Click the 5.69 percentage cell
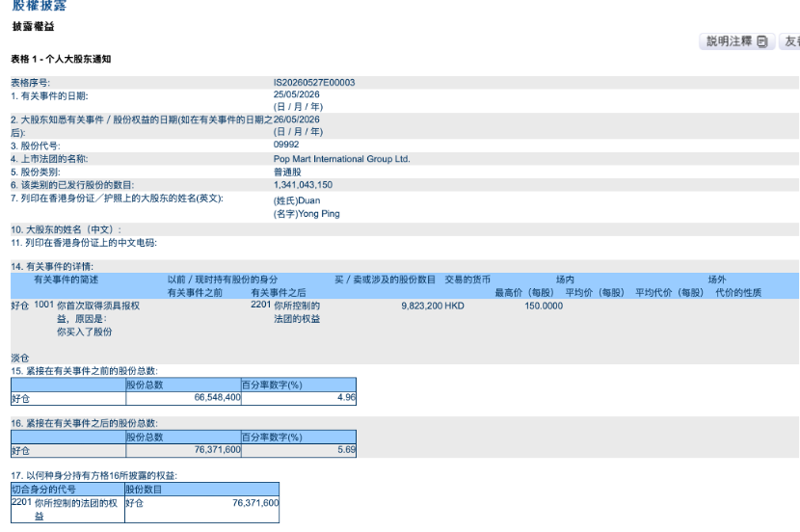 coord(299,450)
